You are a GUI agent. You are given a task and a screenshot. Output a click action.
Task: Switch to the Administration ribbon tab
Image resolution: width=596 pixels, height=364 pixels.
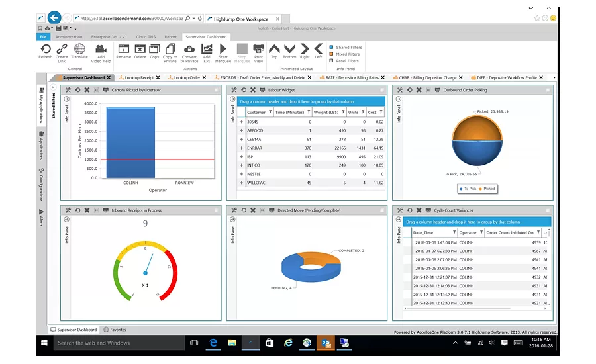[x=69, y=37]
